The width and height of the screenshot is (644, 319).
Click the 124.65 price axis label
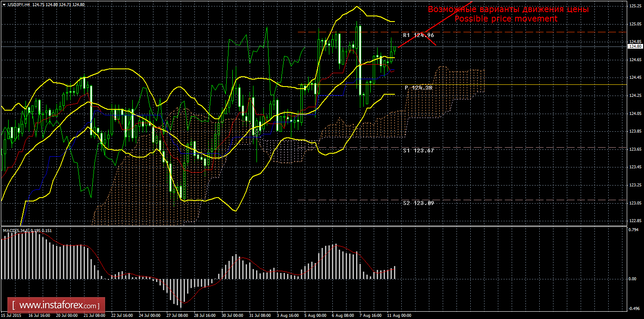[635, 59]
